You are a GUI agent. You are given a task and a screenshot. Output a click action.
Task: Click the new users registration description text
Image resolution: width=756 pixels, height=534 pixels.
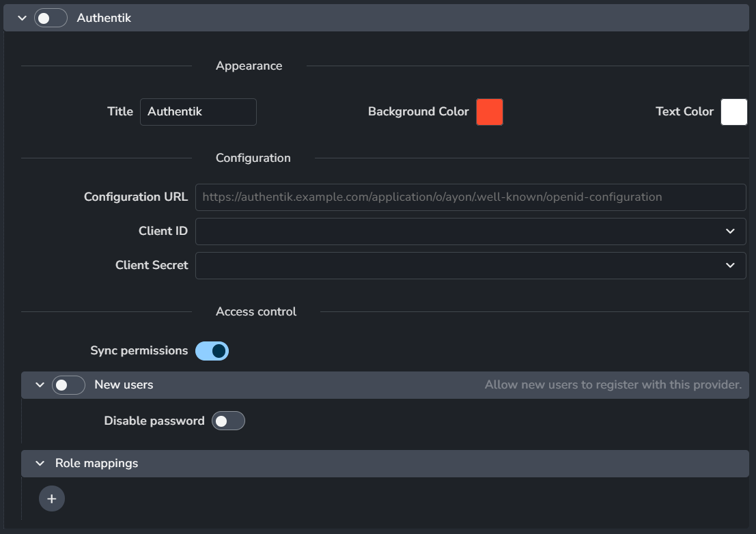click(613, 385)
